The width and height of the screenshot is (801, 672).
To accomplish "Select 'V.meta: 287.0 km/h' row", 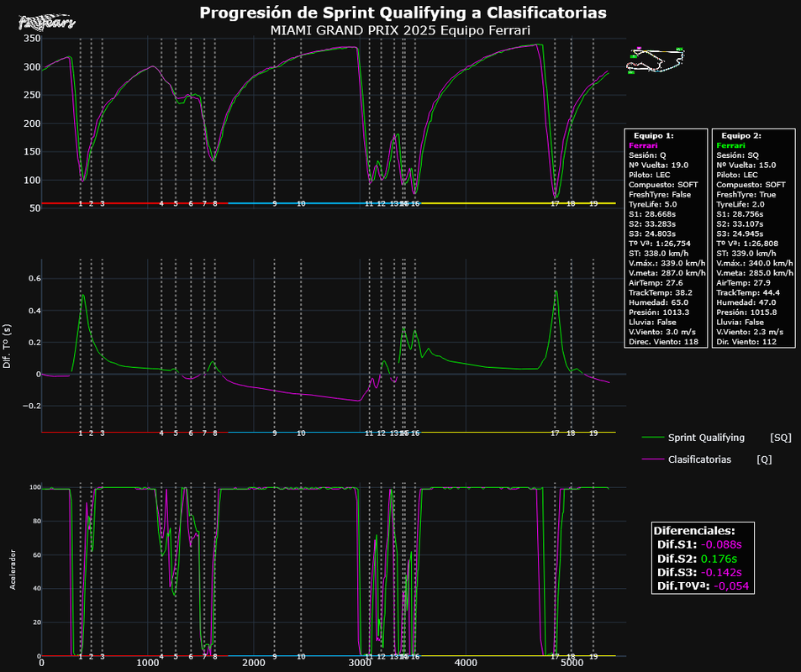I will coord(667,273).
